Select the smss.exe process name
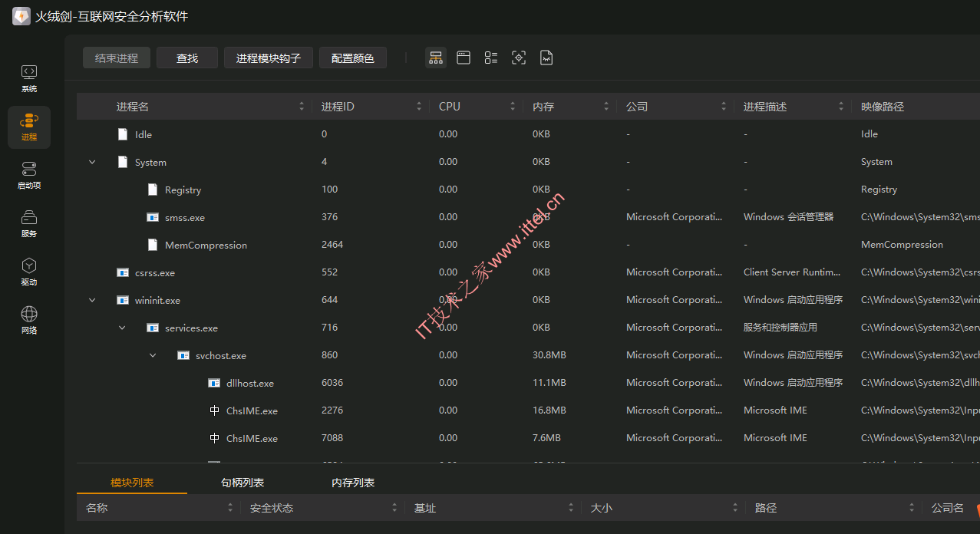980x534 pixels. tap(185, 217)
